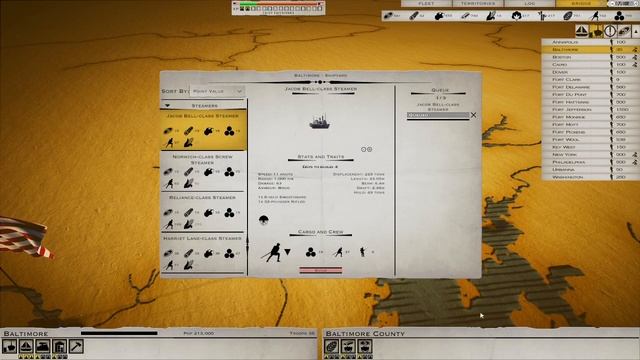Viewport: 640px width, 360px height.
Task: Select Cairo in the city list
Action: click(x=590, y=64)
